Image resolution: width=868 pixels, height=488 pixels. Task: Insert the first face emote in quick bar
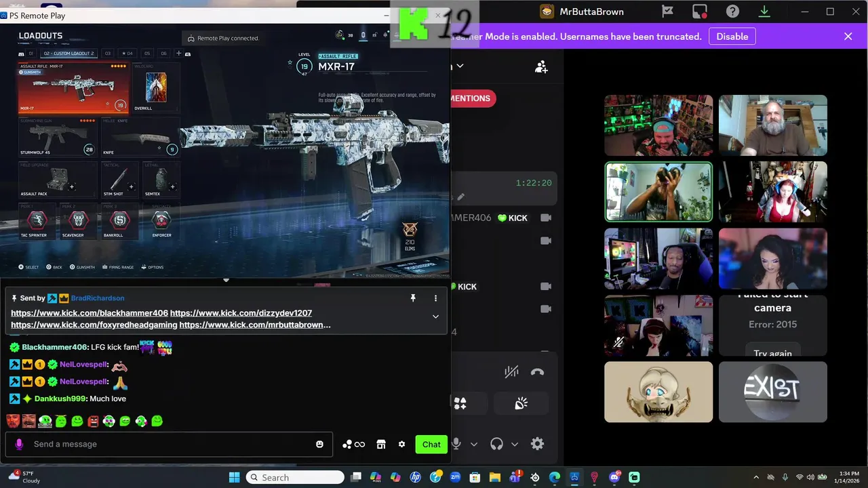pos(13,421)
